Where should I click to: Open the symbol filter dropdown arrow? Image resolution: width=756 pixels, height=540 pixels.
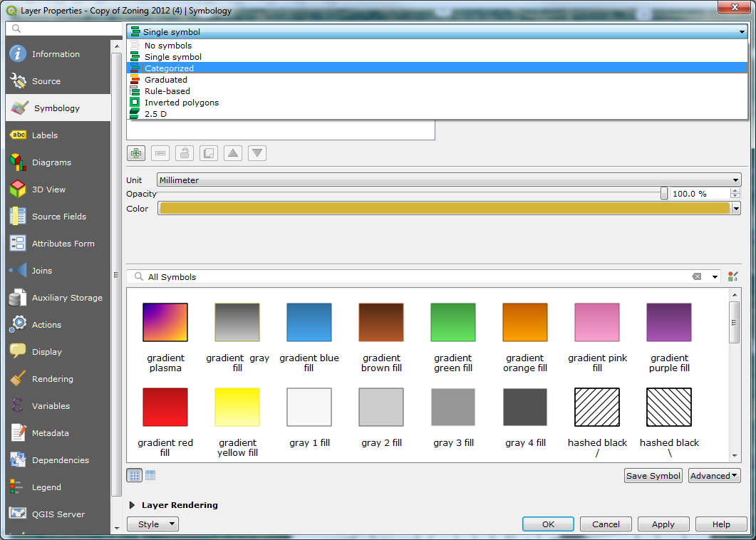pyautogui.click(x=715, y=277)
